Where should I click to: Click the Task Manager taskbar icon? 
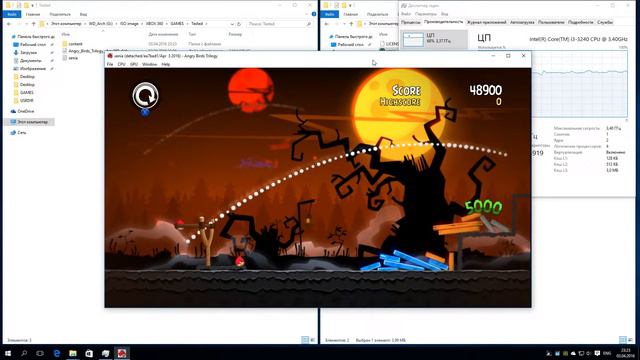point(105,353)
